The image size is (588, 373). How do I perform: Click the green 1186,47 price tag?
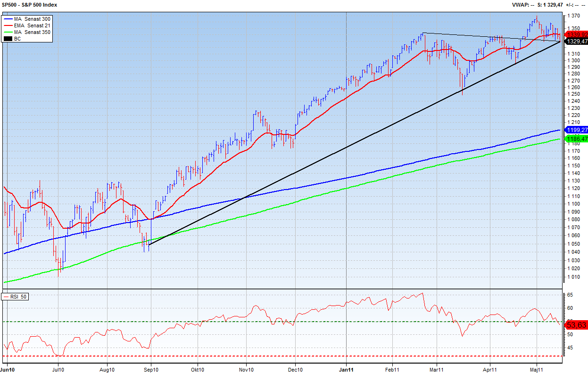pyautogui.click(x=576, y=139)
